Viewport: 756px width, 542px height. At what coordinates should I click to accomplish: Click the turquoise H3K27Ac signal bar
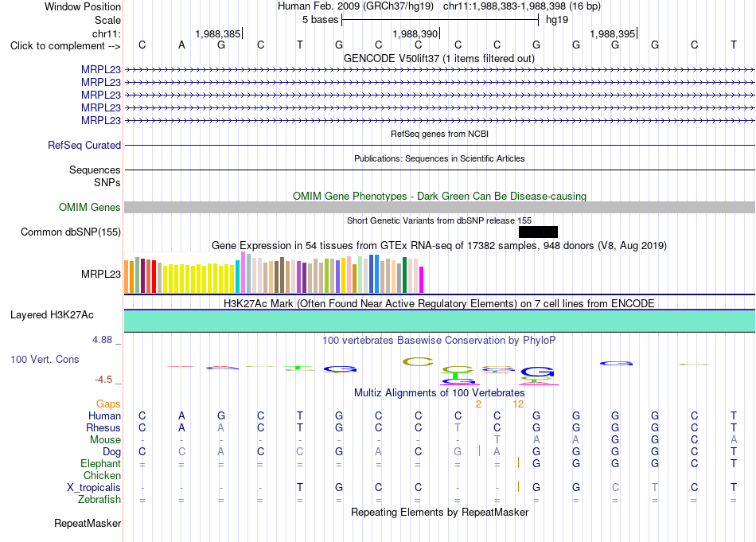tap(439, 321)
